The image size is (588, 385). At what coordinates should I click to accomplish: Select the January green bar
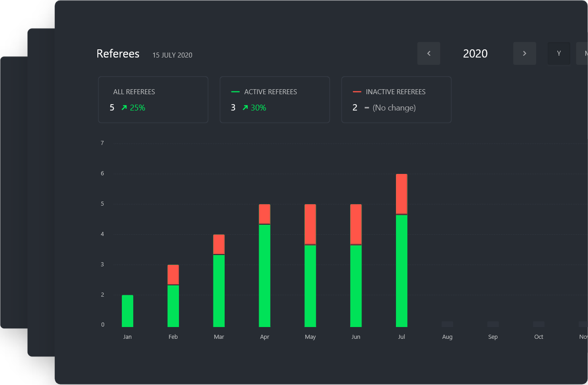point(127,311)
